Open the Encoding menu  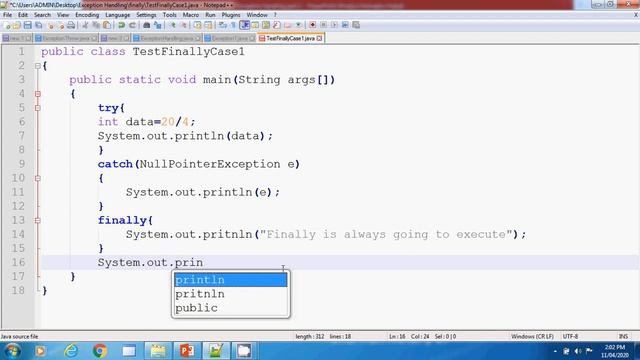[87, 15]
